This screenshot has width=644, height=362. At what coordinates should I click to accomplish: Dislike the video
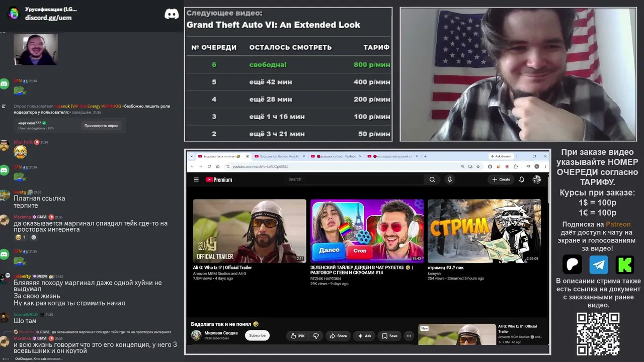pyautogui.click(x=316, y=336)
